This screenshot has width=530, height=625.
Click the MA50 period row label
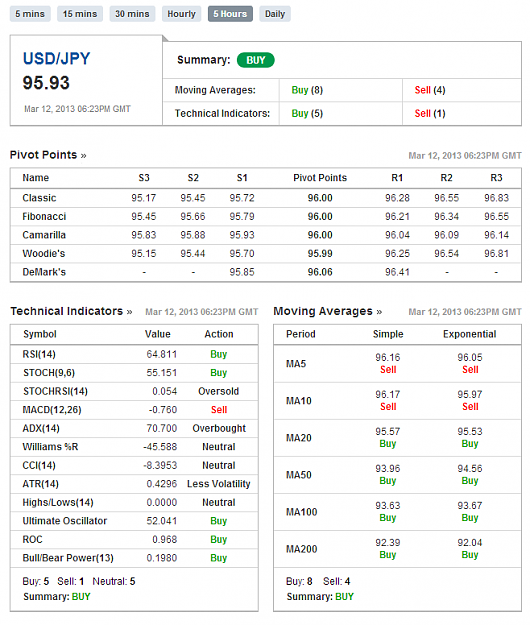pos(299,475)
